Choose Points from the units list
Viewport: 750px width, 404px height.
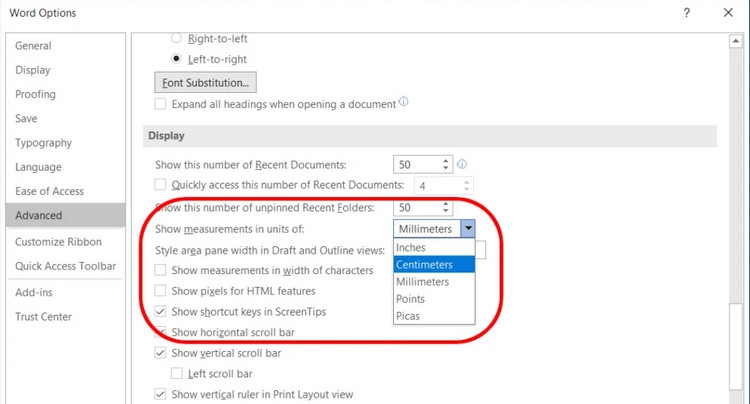(434, 299)
